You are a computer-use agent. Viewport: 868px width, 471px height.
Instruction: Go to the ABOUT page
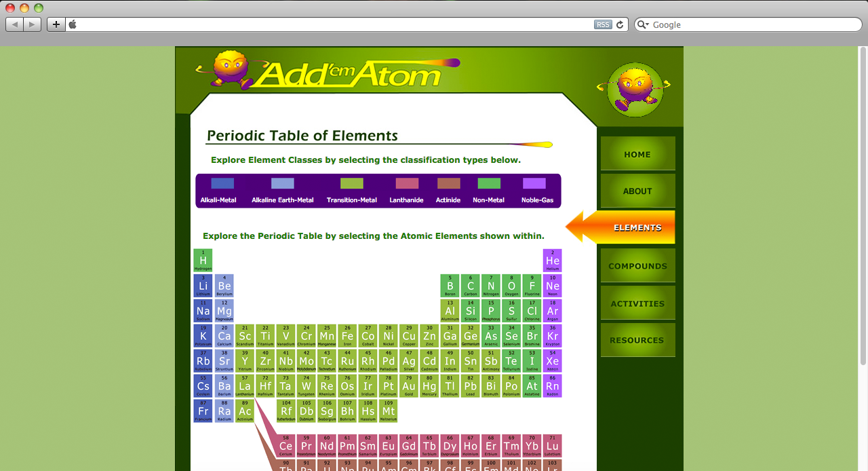pos(637,191)
